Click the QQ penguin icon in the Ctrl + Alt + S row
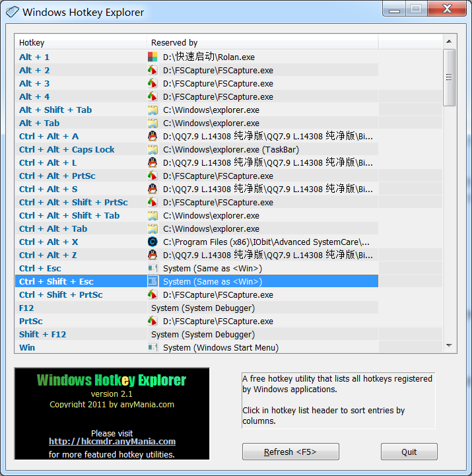 pos(152,189)
